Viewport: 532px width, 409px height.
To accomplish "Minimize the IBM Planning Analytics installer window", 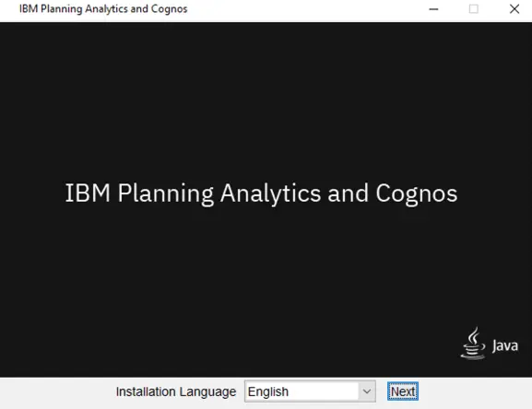I will click(x=433, y=9).
